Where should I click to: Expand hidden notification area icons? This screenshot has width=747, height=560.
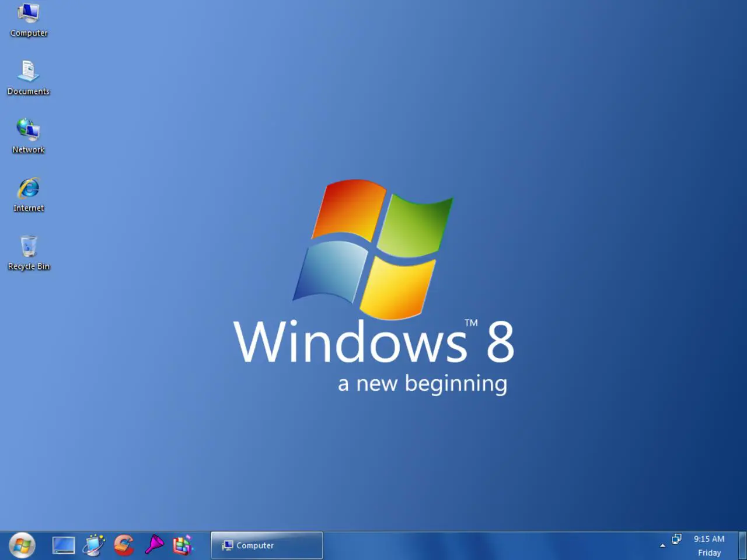point(662,546)
